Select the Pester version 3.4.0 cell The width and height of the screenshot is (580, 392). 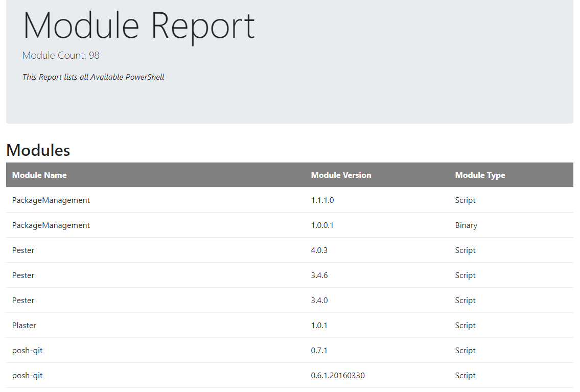319,301
